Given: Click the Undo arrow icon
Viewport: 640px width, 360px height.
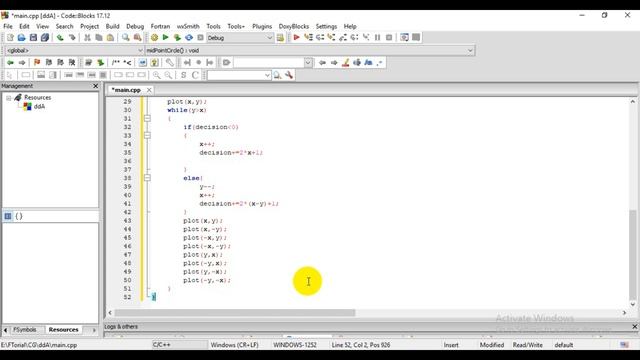Looking at the screenshot, I should click(x=60, y=38).
